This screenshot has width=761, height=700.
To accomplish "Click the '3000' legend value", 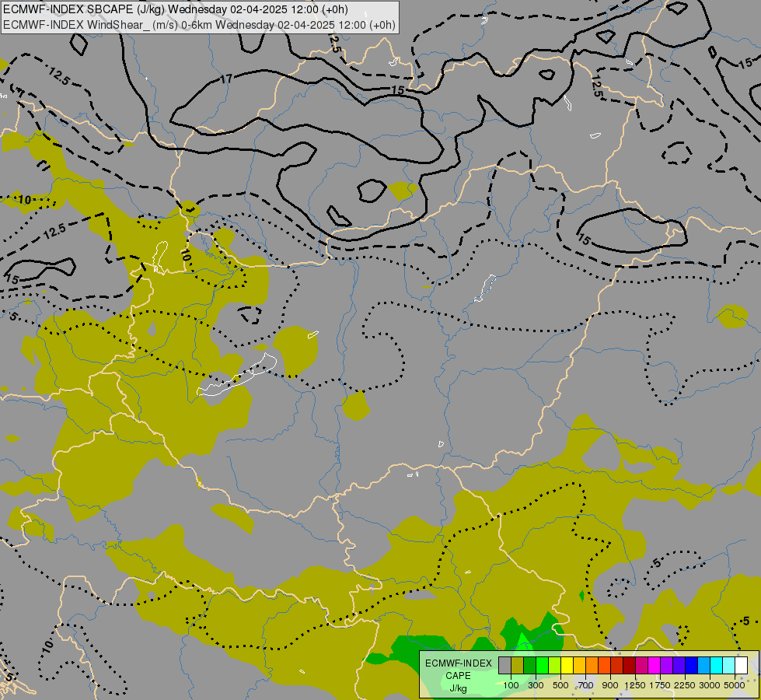I will [x=710, y=685].
